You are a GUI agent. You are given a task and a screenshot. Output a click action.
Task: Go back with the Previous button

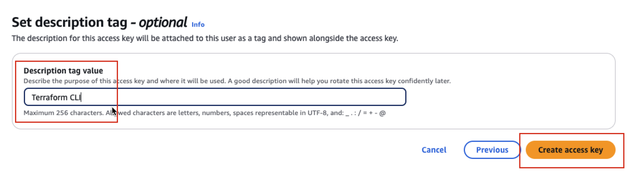492,150
